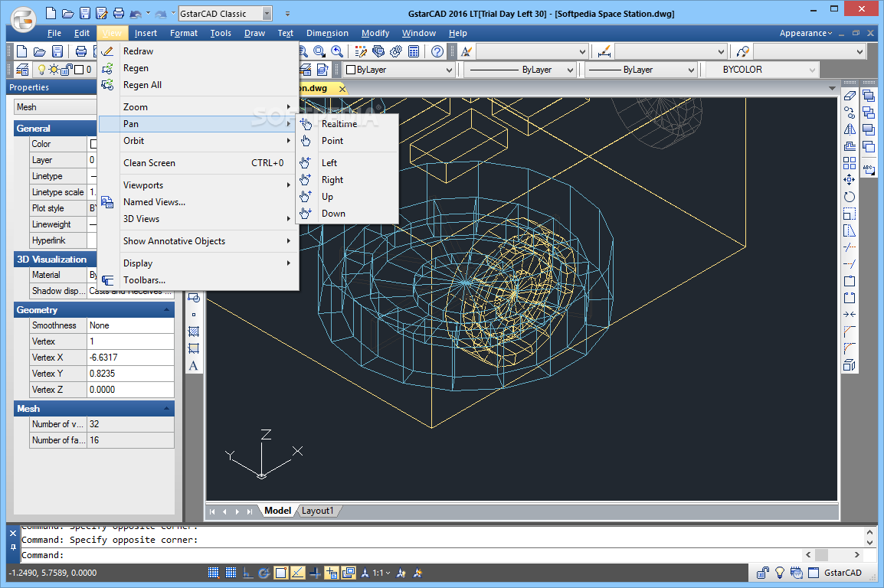Collapse the Mesh section in Properties
This screenshot has height=588, width=884.
pyautogui.click(x=166, y=408)
